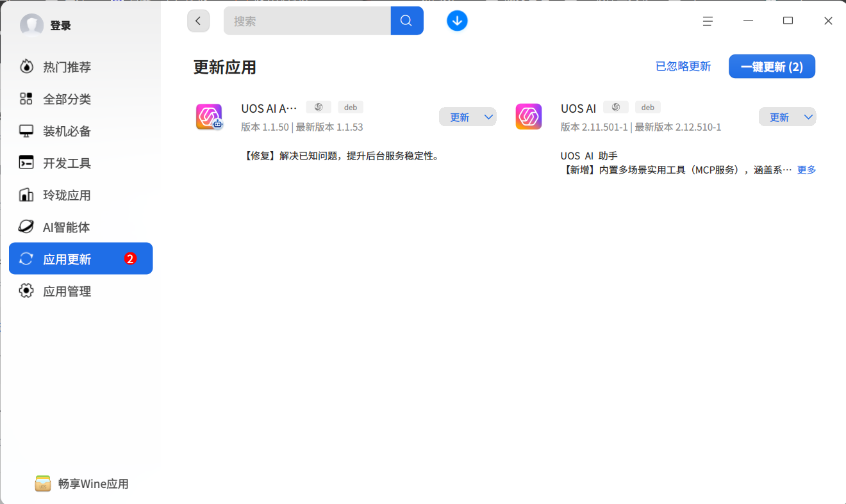Click 畅享Wine应用 label at bottom

[x=94, y=484]
